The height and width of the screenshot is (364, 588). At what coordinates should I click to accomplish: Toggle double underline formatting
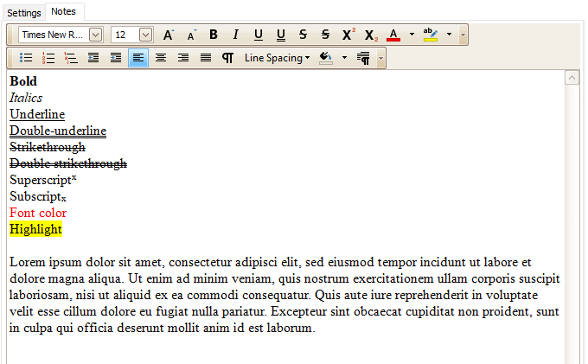[x=280, y=35]
